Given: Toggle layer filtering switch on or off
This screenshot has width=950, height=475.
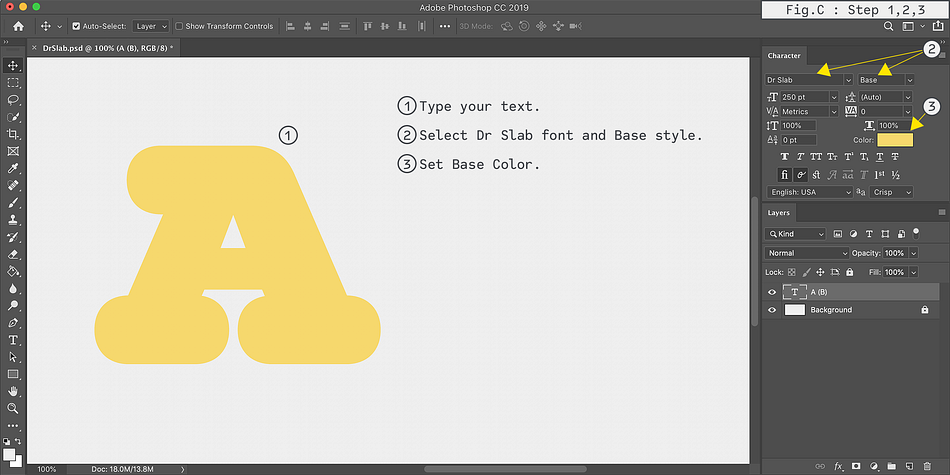Looking at the screenshot, I should click(916, 233).
